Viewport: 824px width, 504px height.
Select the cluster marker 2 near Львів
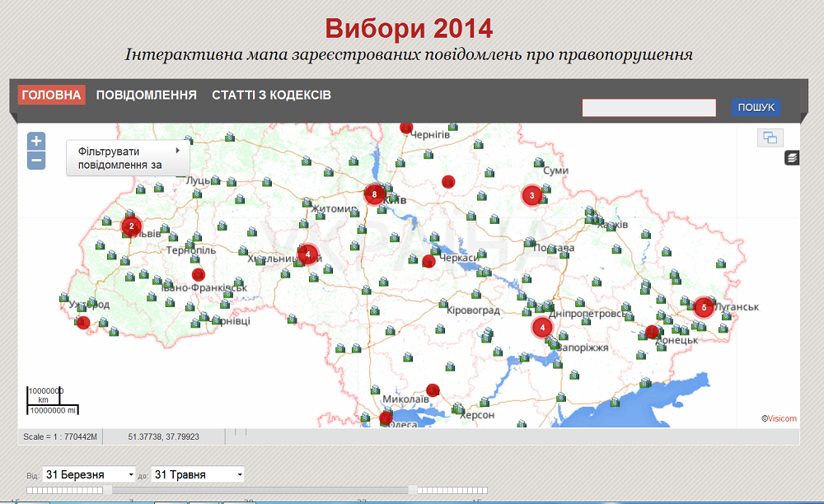[131, 226]
